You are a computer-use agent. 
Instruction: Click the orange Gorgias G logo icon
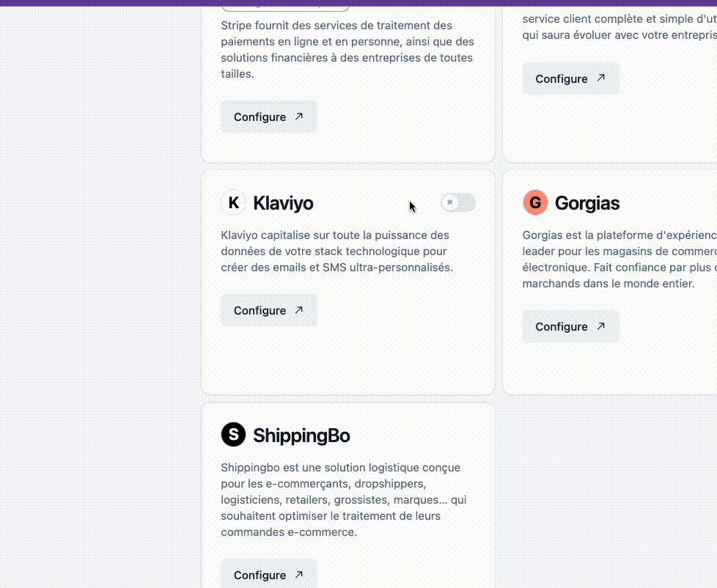coord(535,202)
